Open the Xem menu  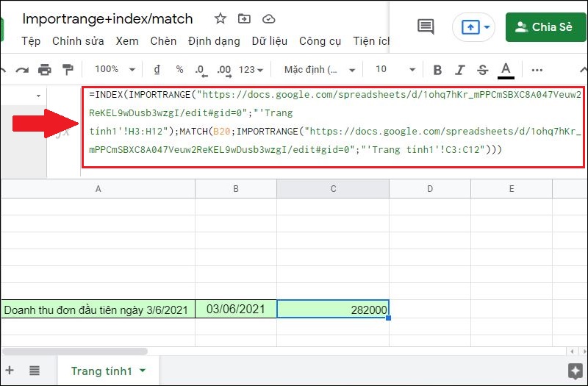(x=126, y=41)
